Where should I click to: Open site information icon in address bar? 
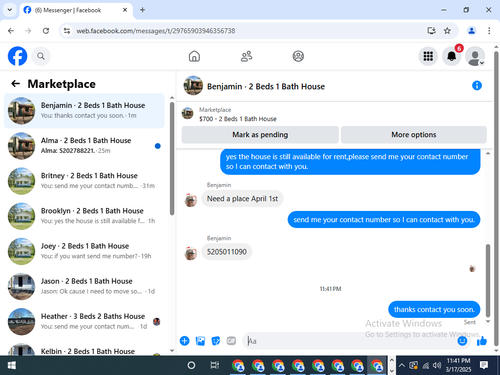coord(67,31)
